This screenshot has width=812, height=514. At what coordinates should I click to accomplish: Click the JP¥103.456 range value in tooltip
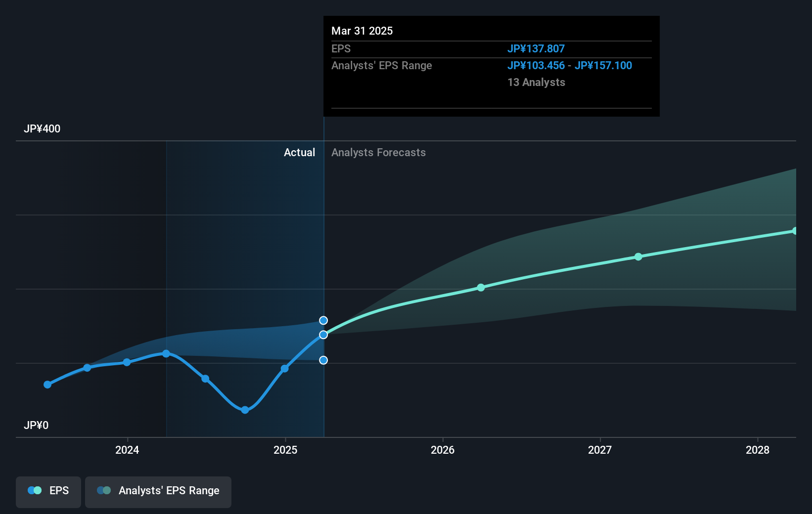pyautogui.click(x=536, y=65)
